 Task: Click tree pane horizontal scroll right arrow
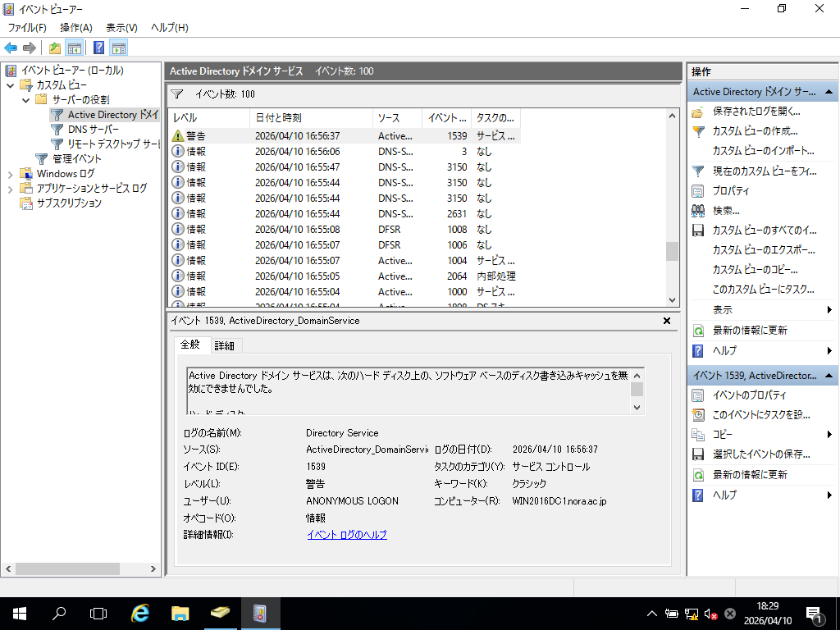[x=153, y=569]
